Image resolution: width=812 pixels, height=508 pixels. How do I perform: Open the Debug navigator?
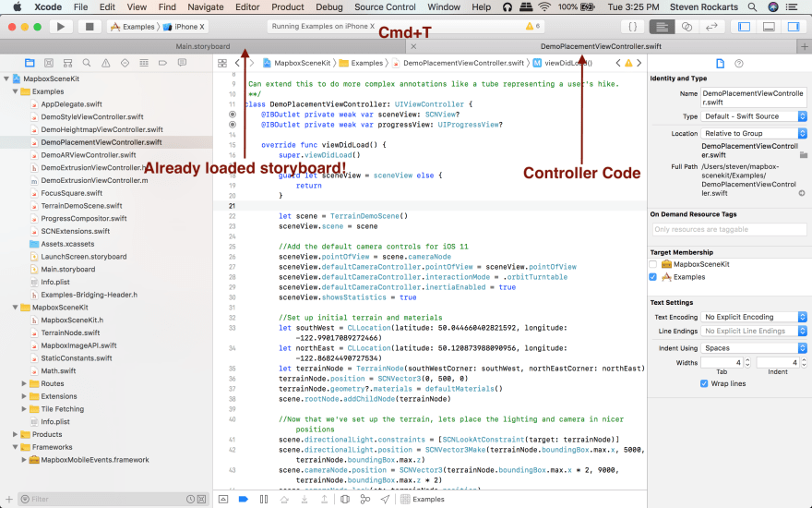(144, 63)
